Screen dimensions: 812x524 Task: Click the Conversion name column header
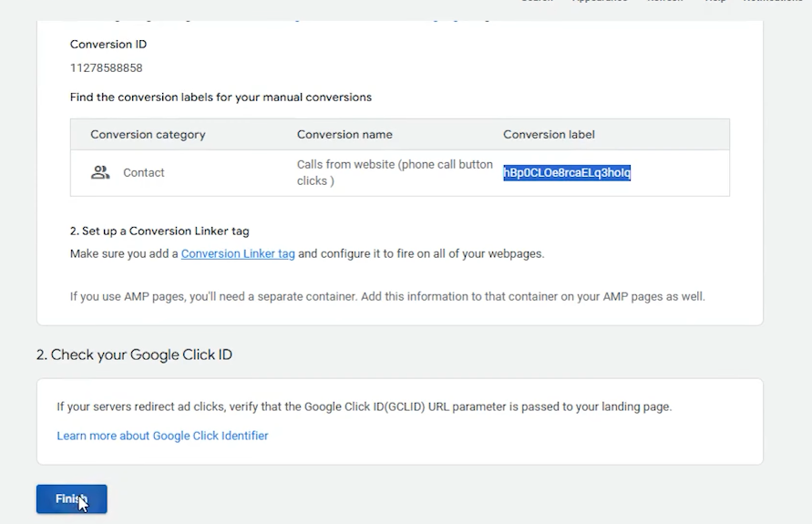pyautogui.click(x=344, y=135)
